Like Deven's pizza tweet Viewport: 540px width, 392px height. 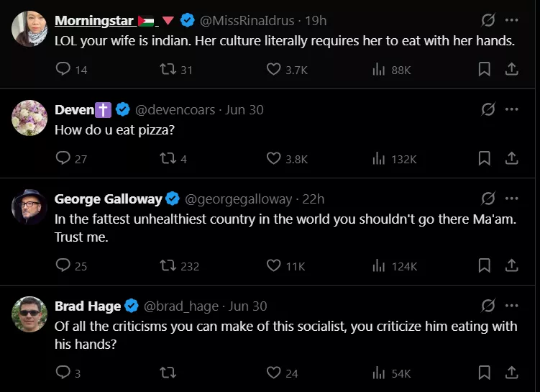tap(274, 159)
